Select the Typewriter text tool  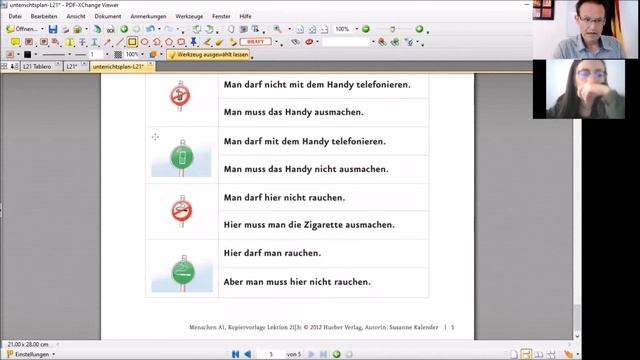[x=29, y=42]
